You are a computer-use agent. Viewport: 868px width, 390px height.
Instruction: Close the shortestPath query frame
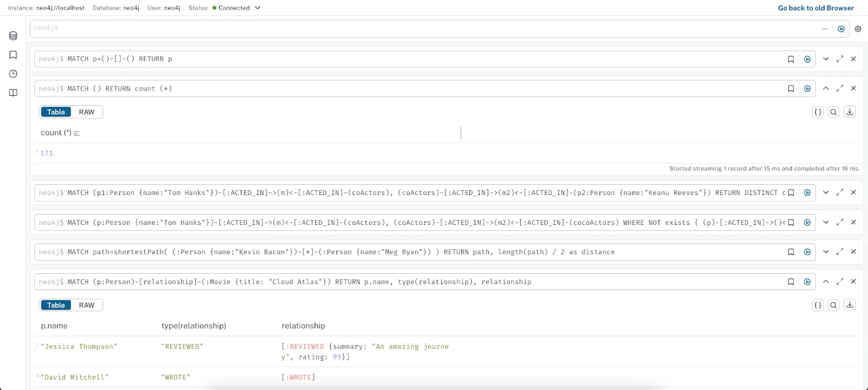pyautogui.click(x=853, y=251)
